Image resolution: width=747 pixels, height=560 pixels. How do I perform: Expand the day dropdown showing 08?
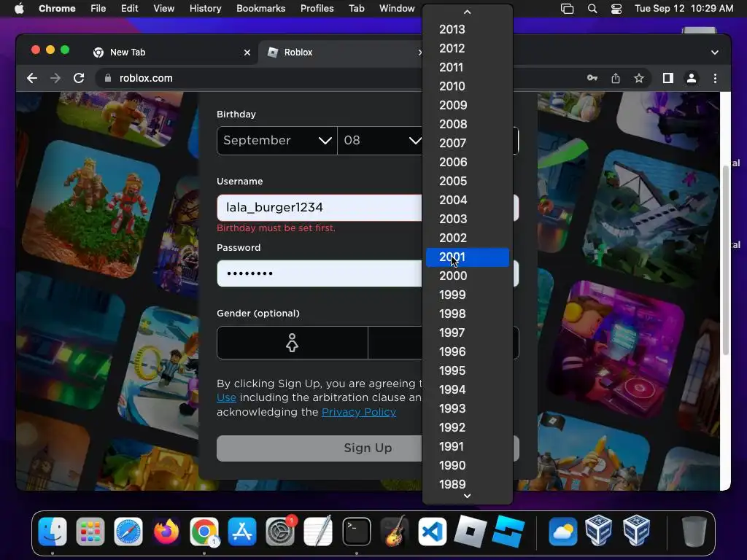(x=379, y=141)
